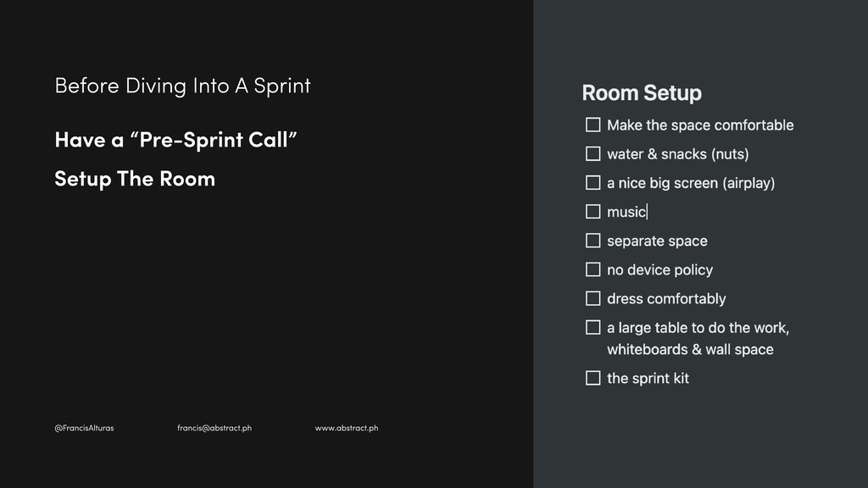Click 'Before Diving Into A Sprint' title

pyautogui.click(x=183, y=86)
